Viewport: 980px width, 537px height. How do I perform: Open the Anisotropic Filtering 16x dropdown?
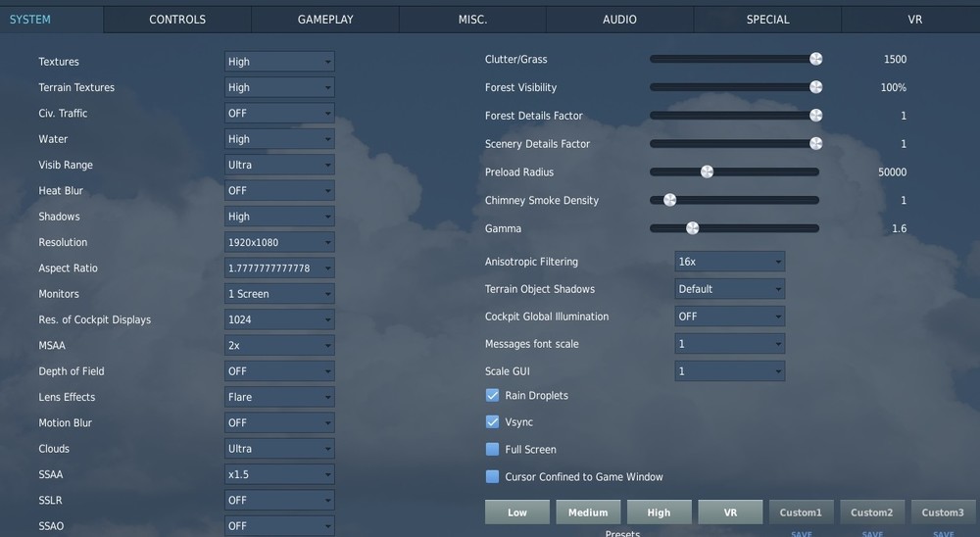(729, 262)
